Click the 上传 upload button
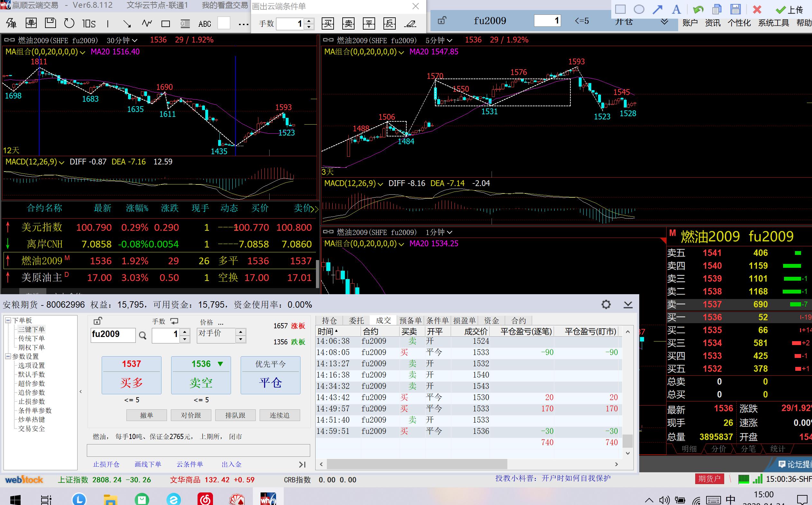 point(789,10)
